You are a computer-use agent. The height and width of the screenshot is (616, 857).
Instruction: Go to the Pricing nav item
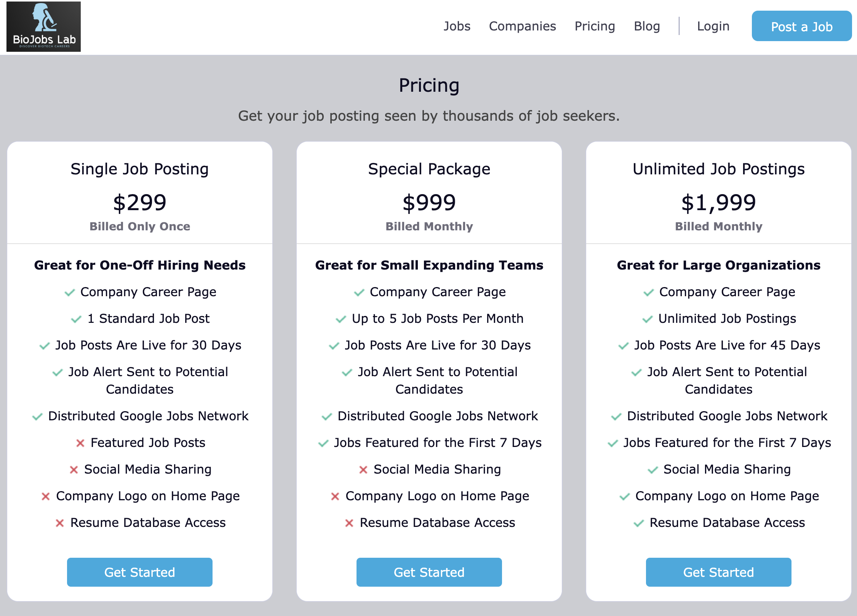pos(595,26)
